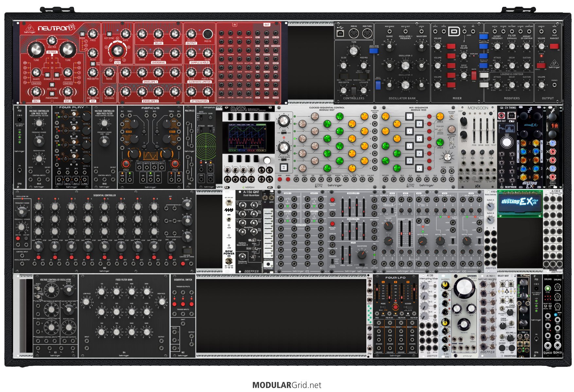
Task: Toggle the OSC SYNC button on Neutron
Action: pyautogui.click(x=52, y=85)
